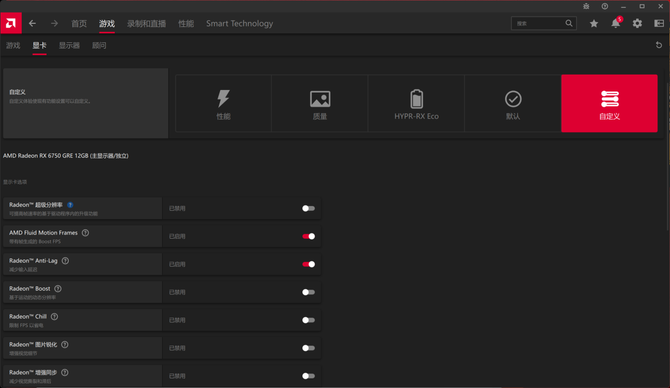Go forward with the right arrow
The width and height of the screenshot is (670, 388).
[x=54, y=24]
